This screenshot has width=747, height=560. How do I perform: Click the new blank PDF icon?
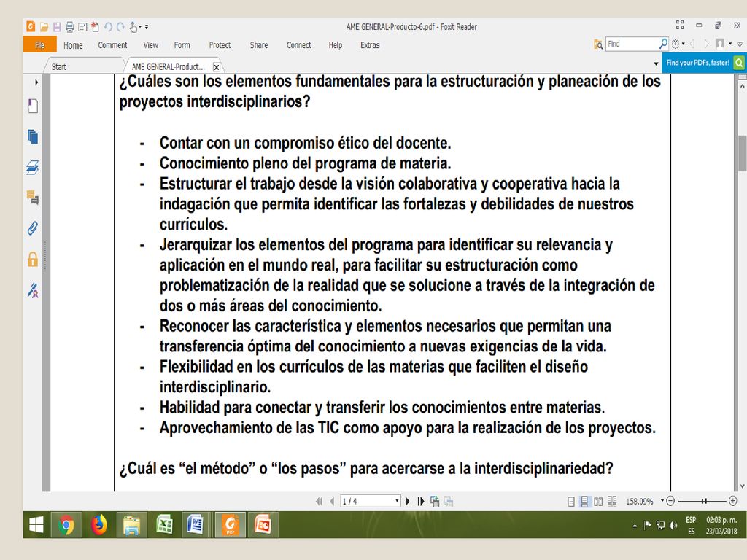[x=96, y=27]
